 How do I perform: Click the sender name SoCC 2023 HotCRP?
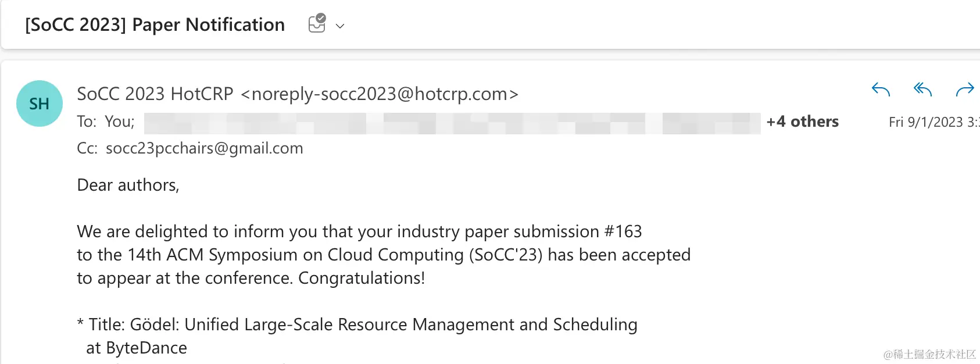pyautogui.click(x=155, y=94)
